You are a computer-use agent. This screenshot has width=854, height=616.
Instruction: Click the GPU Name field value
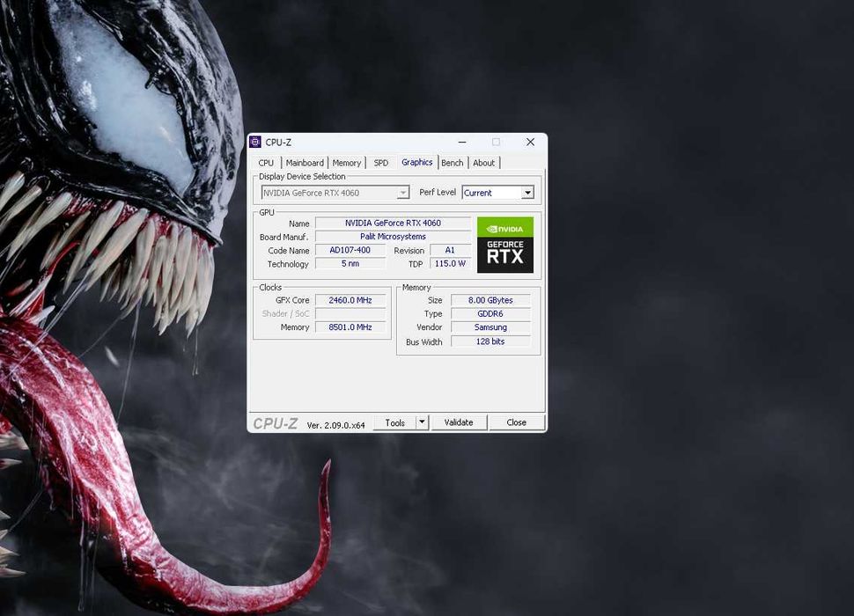393,224
